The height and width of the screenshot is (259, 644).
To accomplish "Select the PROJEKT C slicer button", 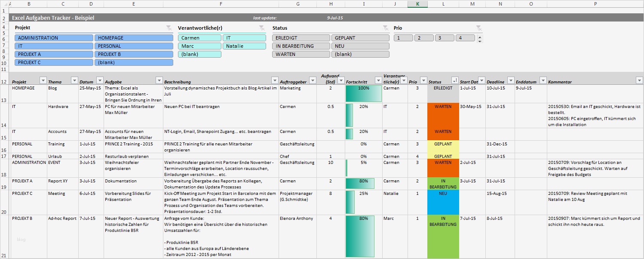I will pyautogui.click(x=53, y=62).
